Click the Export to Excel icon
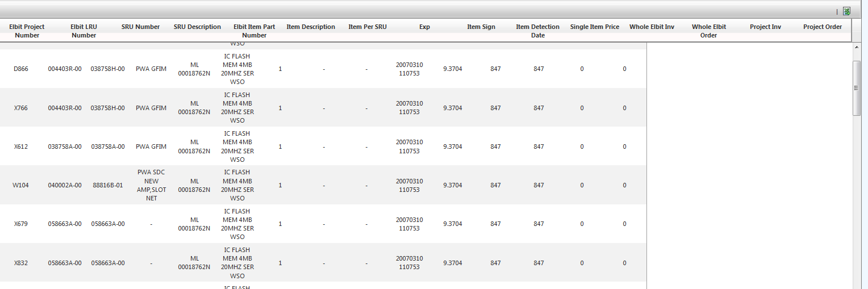Screen dimensions: 868x289 [846, 11]
